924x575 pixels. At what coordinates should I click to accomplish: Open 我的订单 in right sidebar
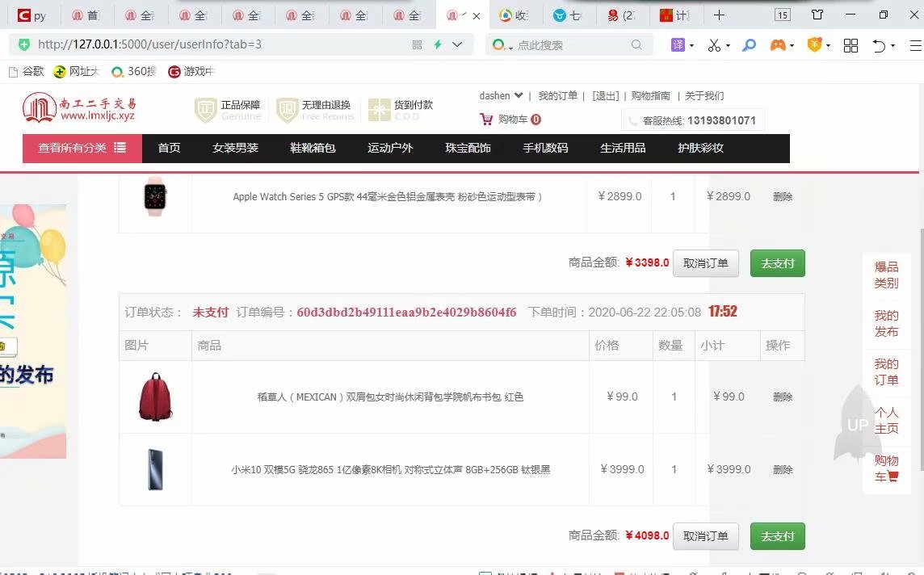click(886, 371)
